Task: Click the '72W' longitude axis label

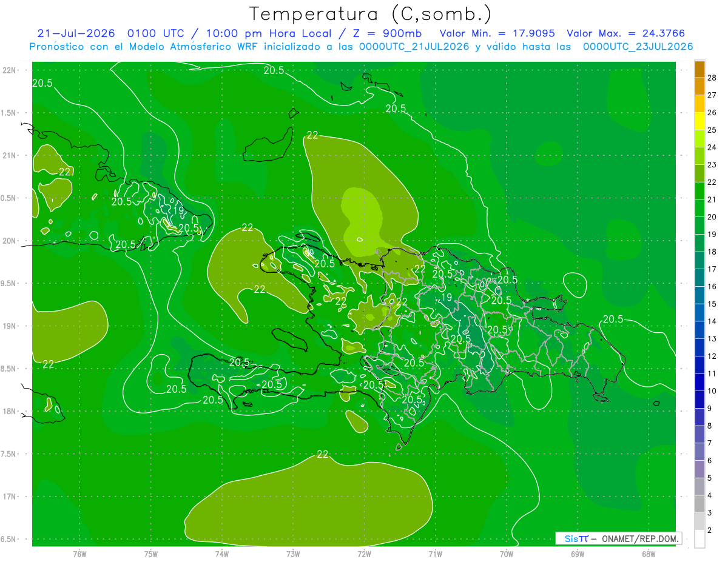Action: click(x=364, y=554)
